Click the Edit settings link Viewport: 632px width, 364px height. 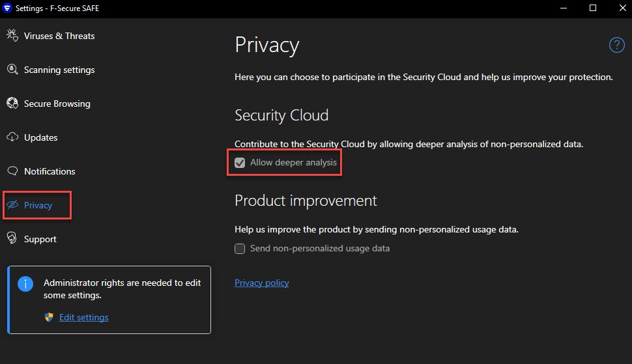(x=83, y=318)
